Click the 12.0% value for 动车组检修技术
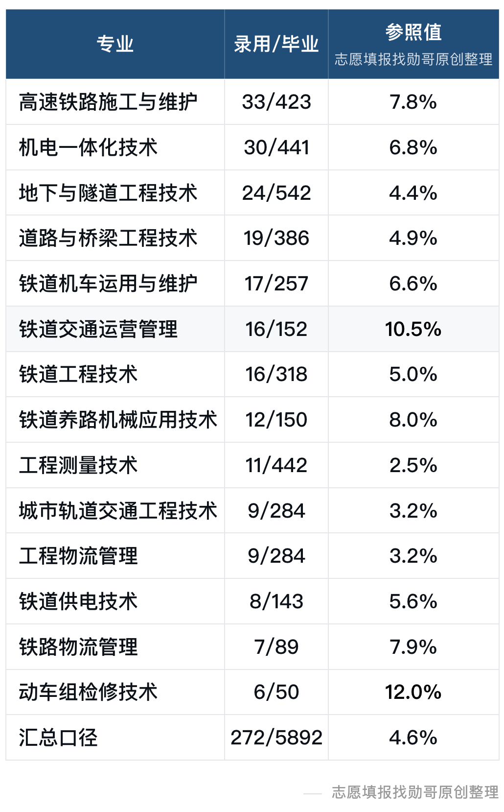Viewport: 504px width, 812px height. pyautogui.click(x=413, y=692)
